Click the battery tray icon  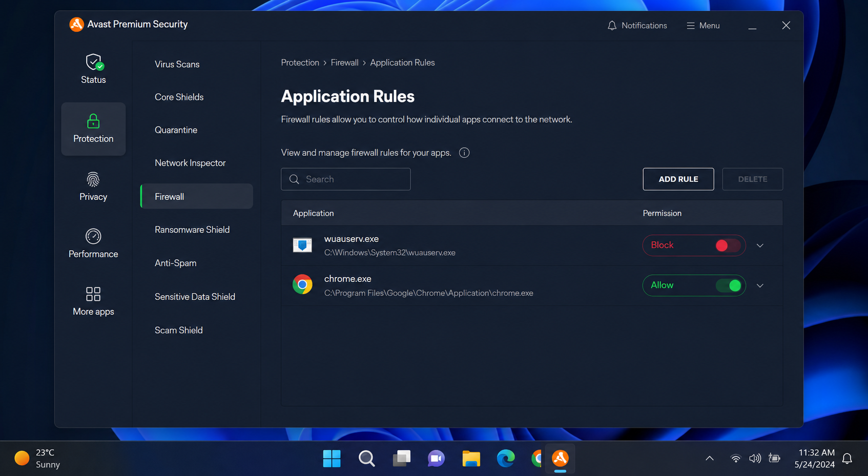(774, 459)
